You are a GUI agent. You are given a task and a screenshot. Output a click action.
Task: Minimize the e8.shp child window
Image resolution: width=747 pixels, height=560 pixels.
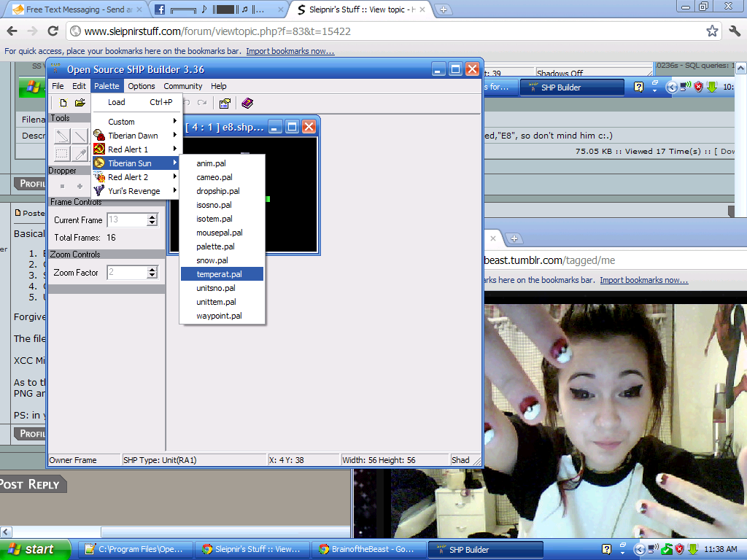point(275,127)
